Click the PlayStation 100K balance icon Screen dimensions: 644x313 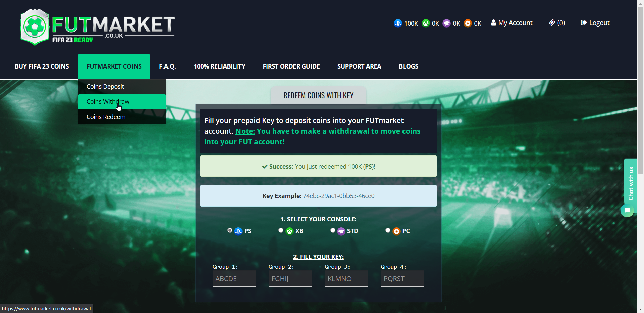[x=398, y=23]
